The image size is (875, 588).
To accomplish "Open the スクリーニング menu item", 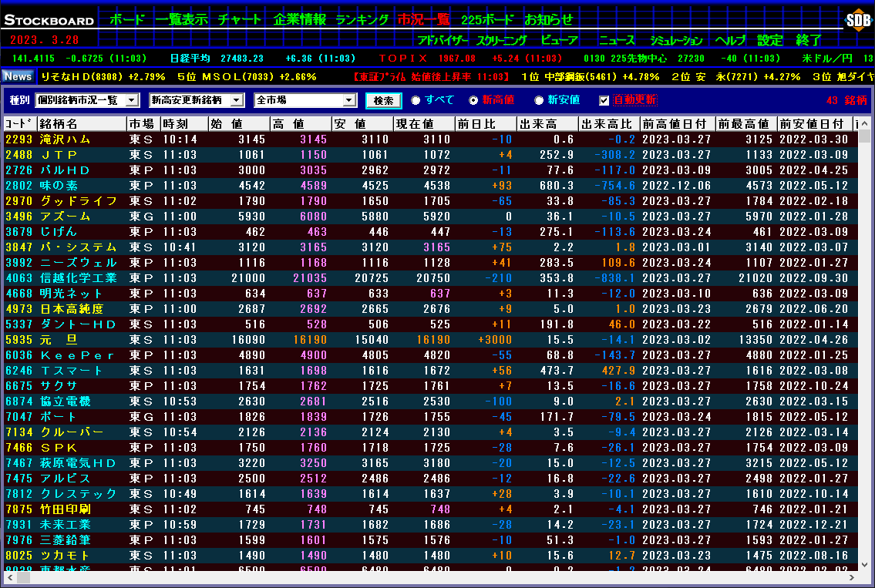I will pos(502,40).
